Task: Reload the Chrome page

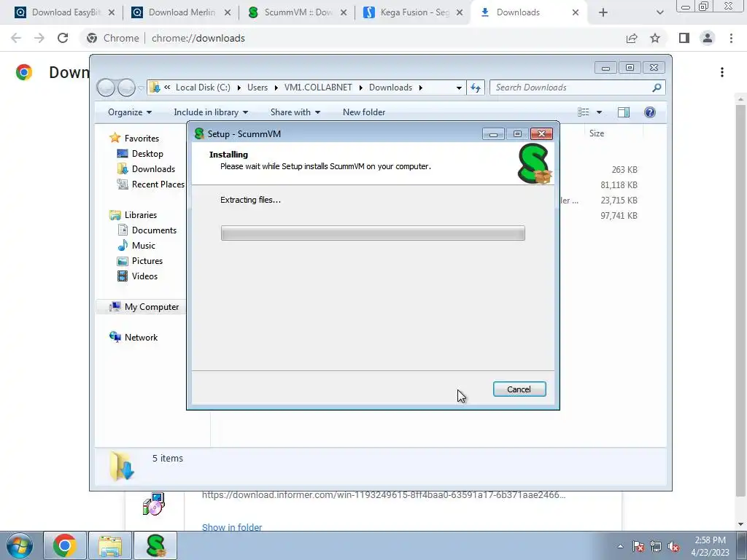Action: tap(63, 38)
